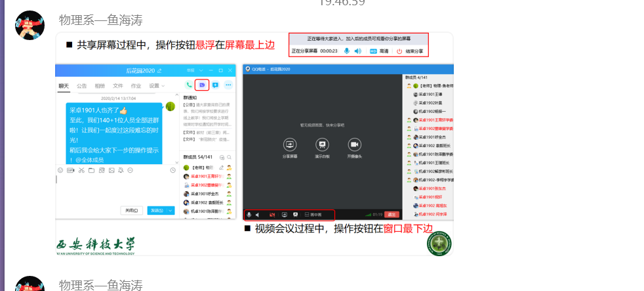Click the 演示白板 whiteboard icon
This screenshot has width=644, height=291.
(322, 144)
